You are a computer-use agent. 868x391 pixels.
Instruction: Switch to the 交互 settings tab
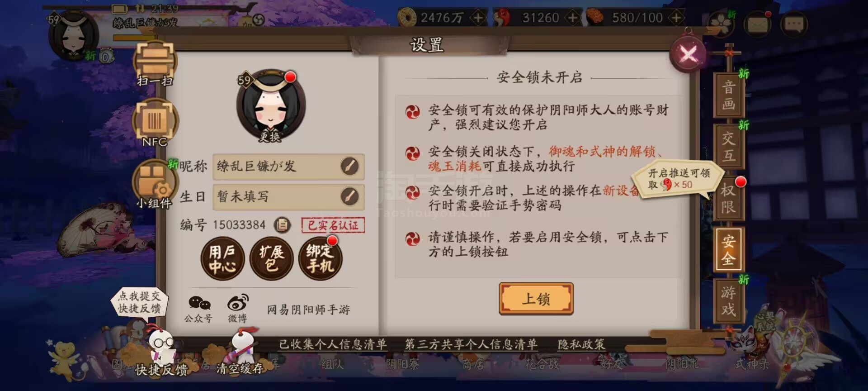[728, 147]
